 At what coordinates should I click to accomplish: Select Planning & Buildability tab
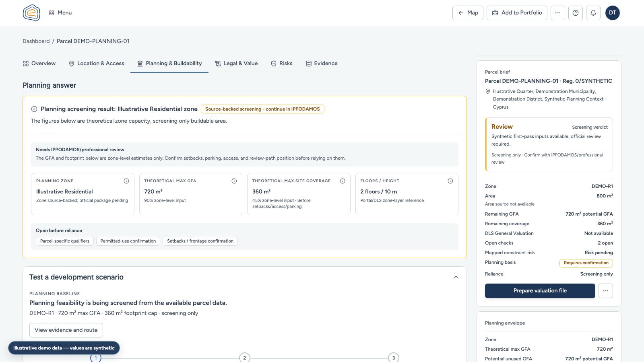click(x=169, y=64)
